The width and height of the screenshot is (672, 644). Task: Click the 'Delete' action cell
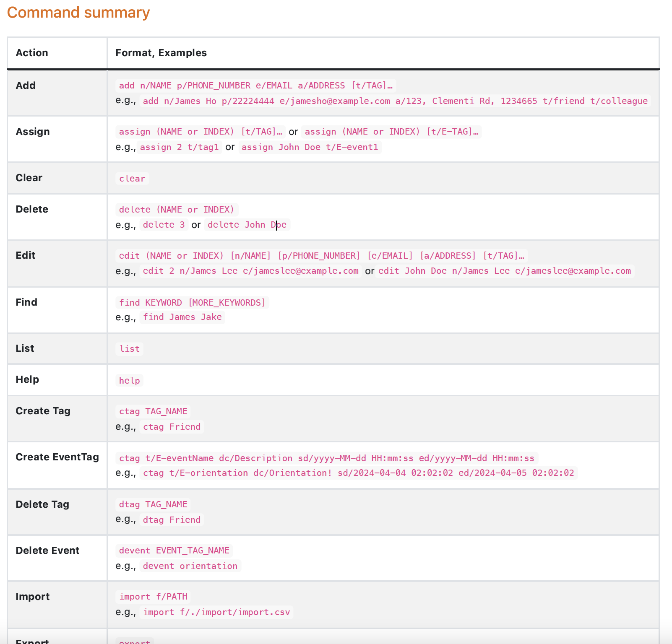coord(57,217)
